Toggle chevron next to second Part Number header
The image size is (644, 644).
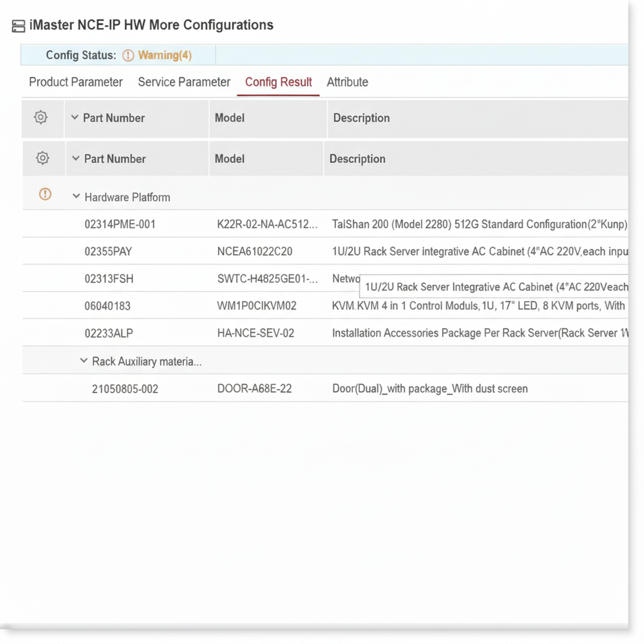(76, 158)
